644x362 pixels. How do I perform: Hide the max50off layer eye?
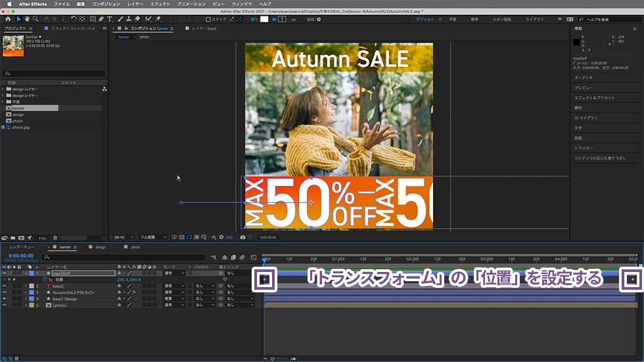4,273
